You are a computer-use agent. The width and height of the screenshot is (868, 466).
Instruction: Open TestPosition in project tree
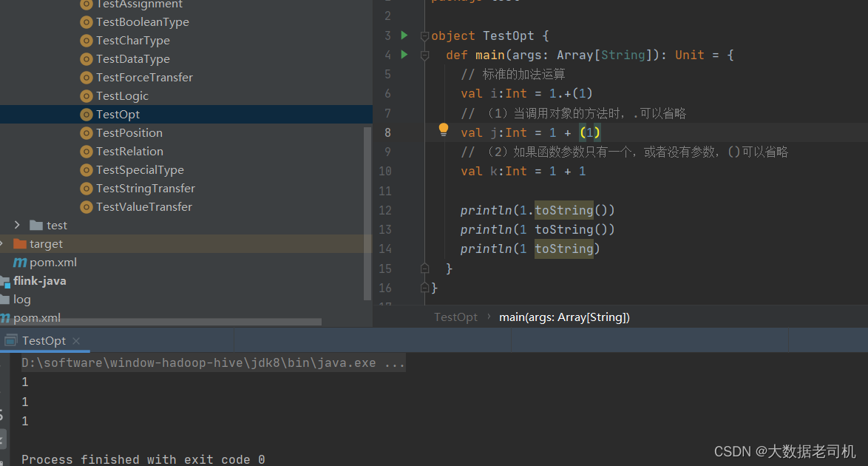click(129, 133)
